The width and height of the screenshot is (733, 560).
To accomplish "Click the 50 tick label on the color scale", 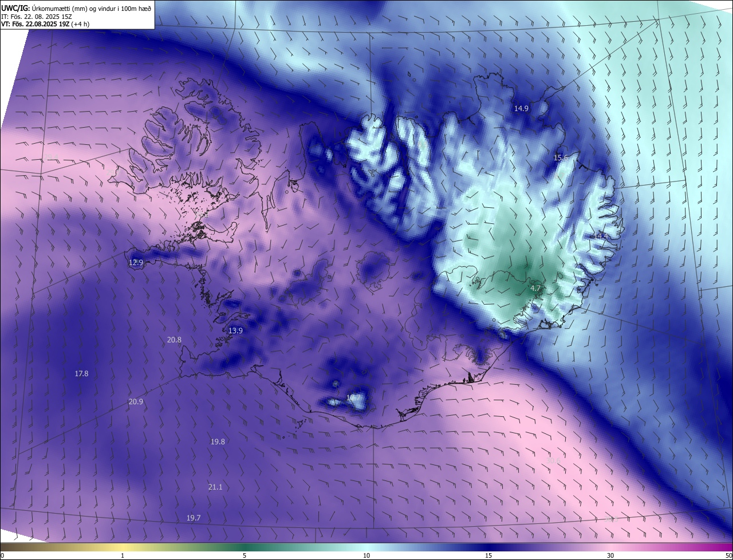I will pyautogui.click(x=728, y=555).
